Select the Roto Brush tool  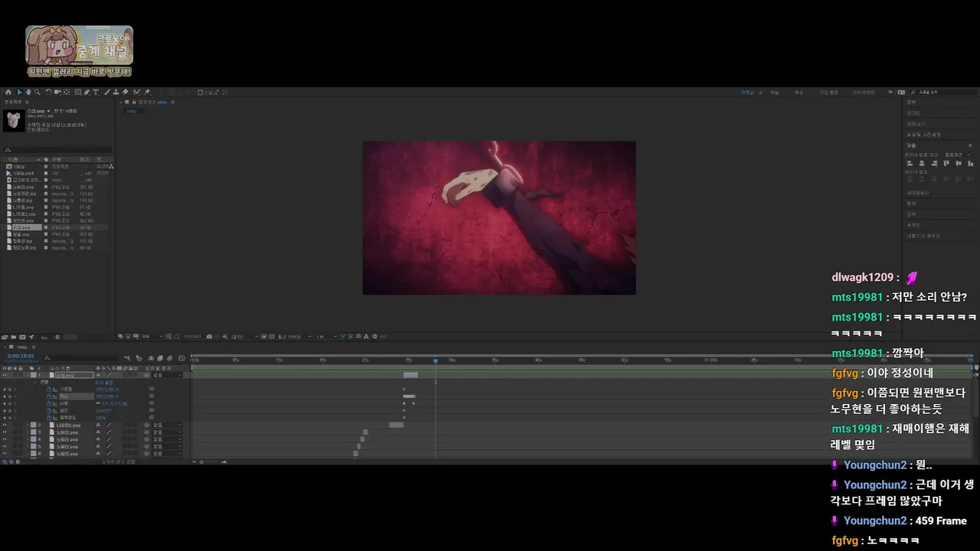point(136,92)
